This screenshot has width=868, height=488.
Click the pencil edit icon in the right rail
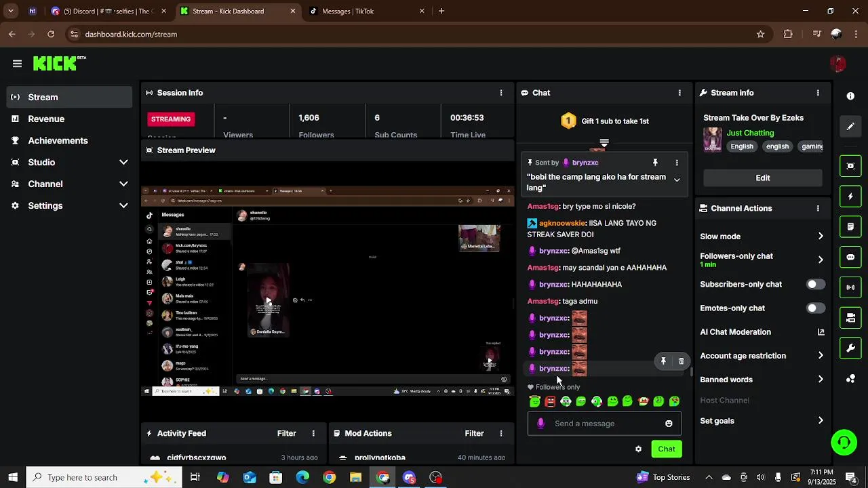click(850, 127)
